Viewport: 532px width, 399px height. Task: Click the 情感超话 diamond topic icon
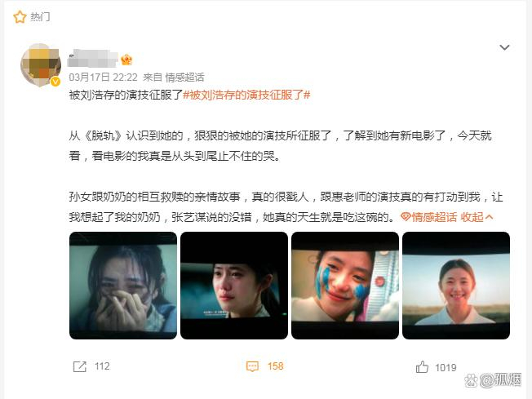406,216
